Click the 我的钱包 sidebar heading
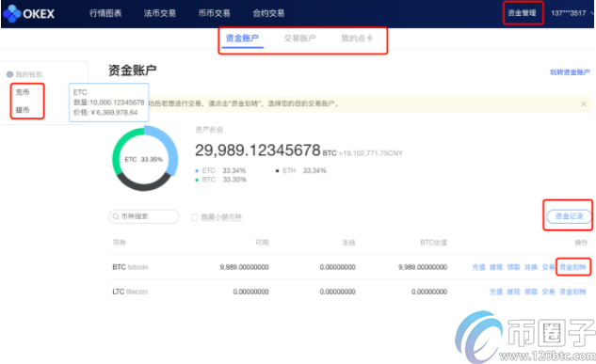This screenshot has height=364, width=596. pyautogui.click(x=29, y=74)
